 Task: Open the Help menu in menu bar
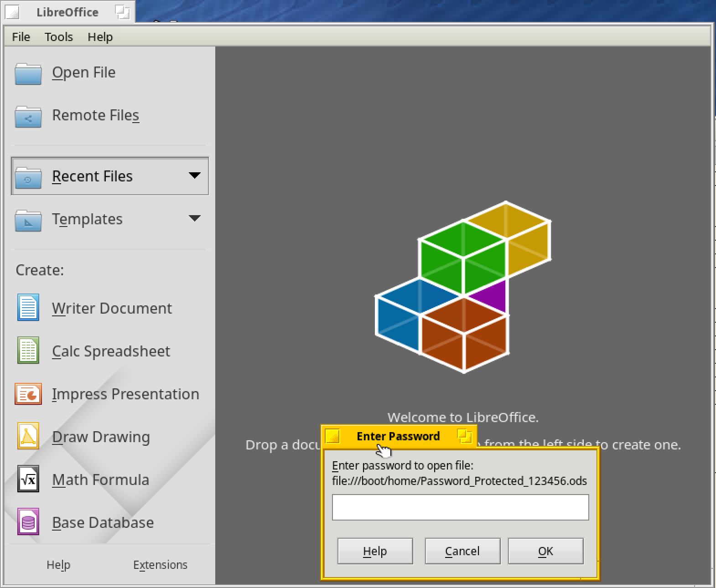coord(100,37)
